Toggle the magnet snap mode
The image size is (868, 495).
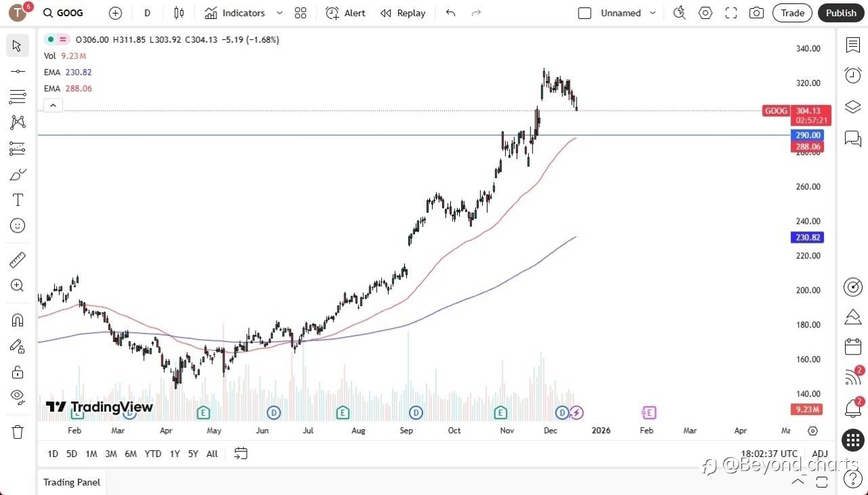(18, 320)
